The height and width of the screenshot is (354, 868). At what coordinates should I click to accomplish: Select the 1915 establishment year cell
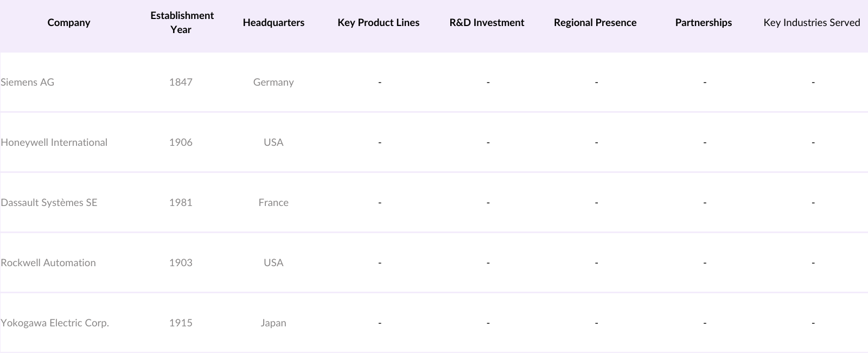(x=181, y=323)
